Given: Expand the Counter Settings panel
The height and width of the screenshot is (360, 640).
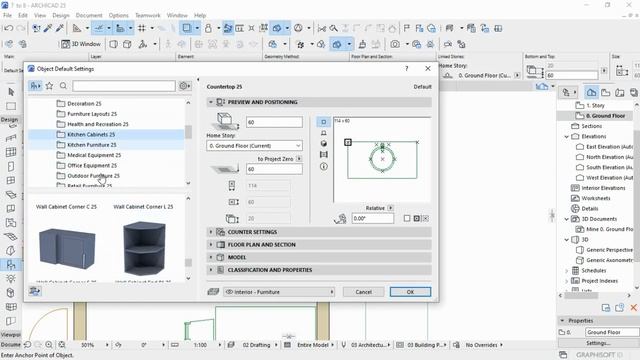Looking at the screenshot, I should click(x=211, y=232).
